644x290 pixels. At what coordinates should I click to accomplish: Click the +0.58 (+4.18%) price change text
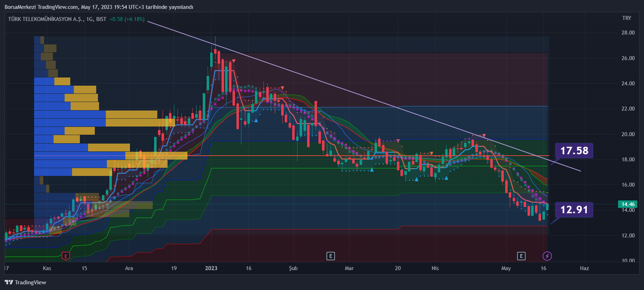click(x=127, y=19)
